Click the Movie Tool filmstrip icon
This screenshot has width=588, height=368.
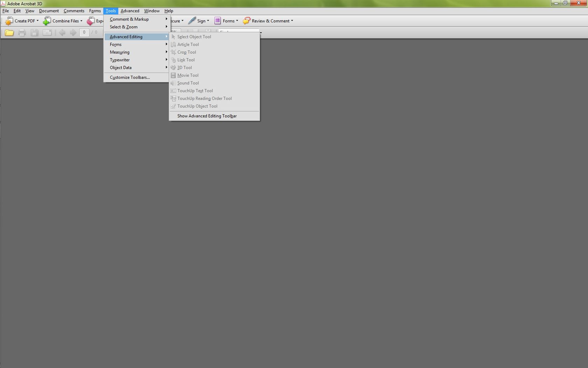pyautogui.click(x=173, y=75)
